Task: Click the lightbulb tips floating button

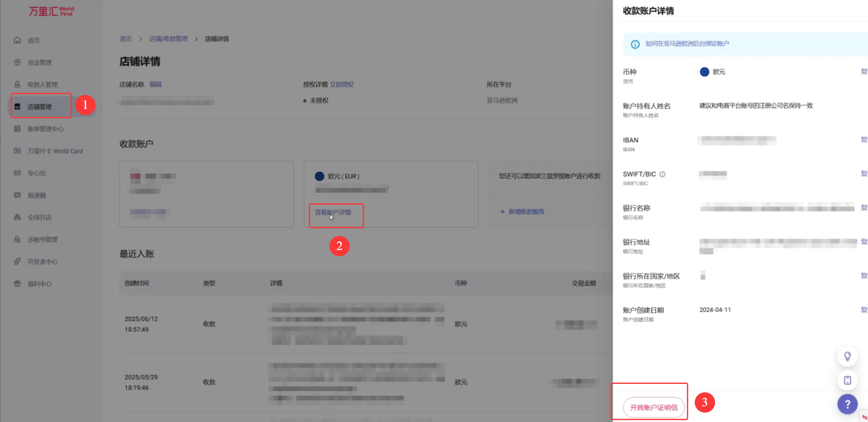Action: tap(847, 356)
